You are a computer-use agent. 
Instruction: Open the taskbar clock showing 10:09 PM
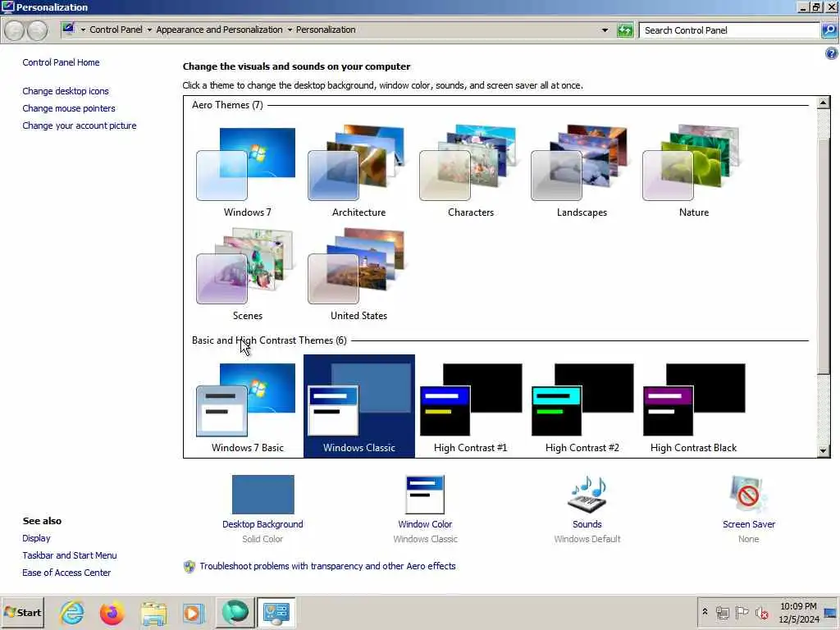click(x=798, y=612)
